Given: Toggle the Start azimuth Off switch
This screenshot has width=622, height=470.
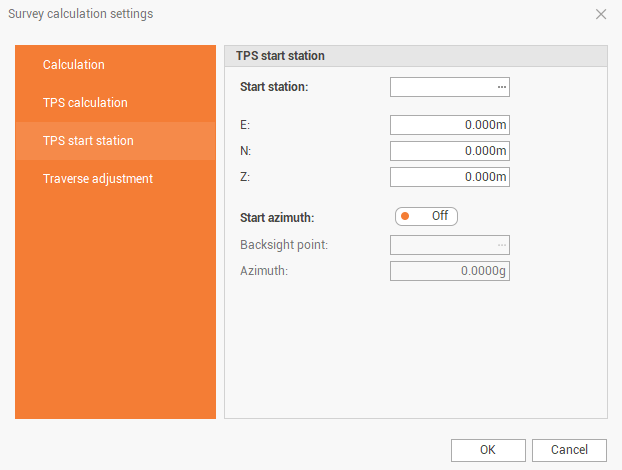Looking at the screenshot, I should pyautogui.click(x=426, y=216).
